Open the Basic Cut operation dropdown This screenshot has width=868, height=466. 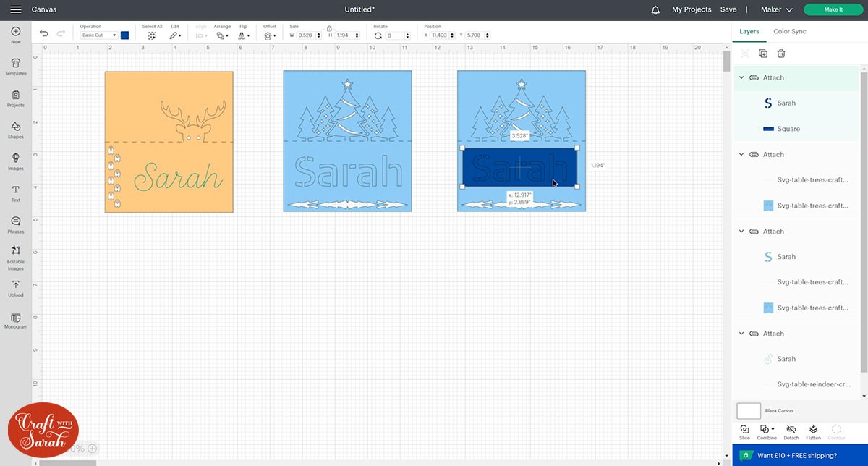click(x=98, y=35)
